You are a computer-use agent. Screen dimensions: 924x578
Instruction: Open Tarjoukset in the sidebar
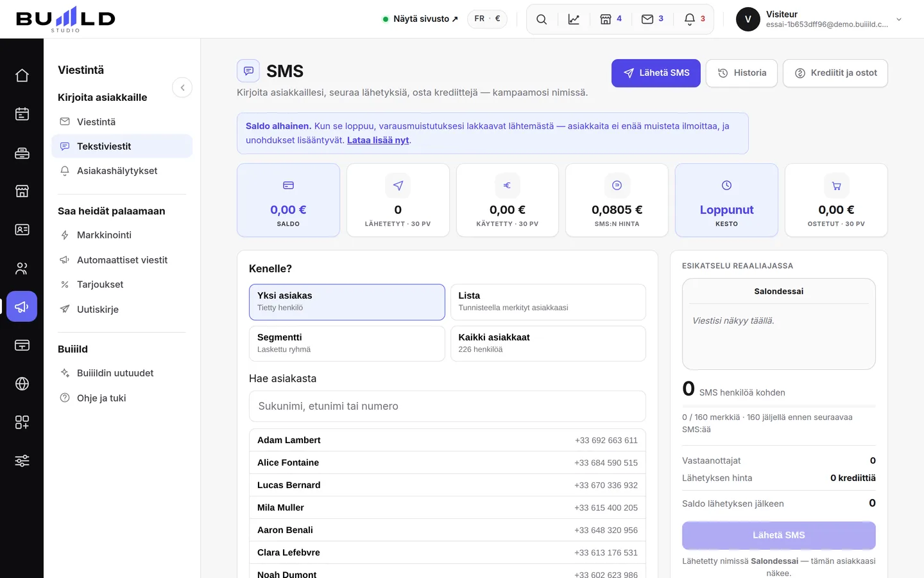[122, 285]
